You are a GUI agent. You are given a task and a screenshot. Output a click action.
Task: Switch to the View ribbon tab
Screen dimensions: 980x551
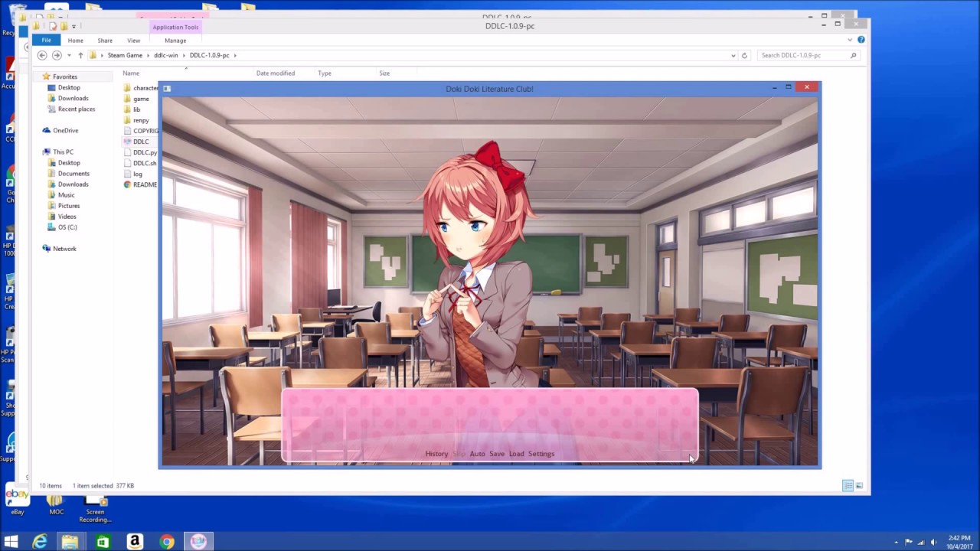[133, 41]
